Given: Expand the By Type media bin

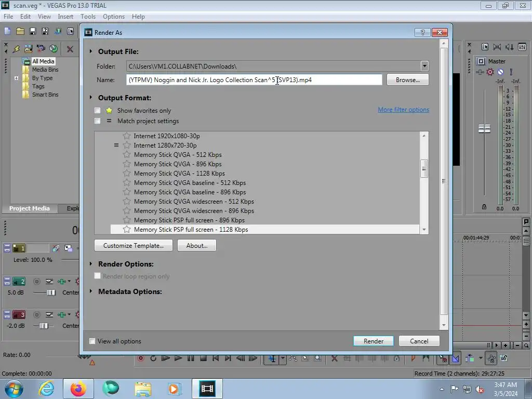Looking at the screenshot, I should [16, 78].
